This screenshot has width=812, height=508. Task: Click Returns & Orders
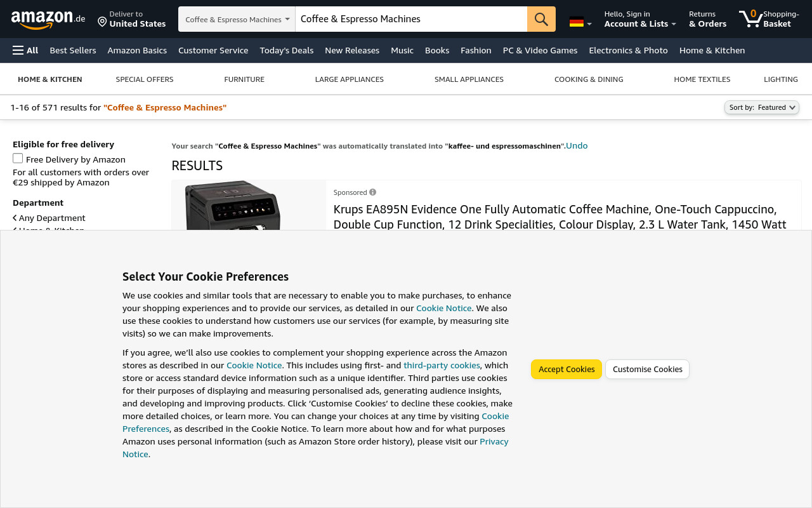[707, 19]
